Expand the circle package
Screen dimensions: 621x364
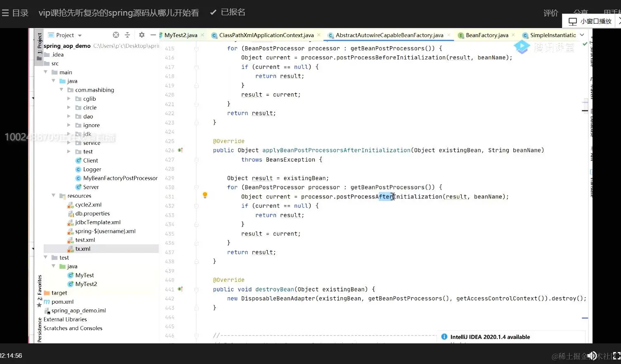coord(69,108)
